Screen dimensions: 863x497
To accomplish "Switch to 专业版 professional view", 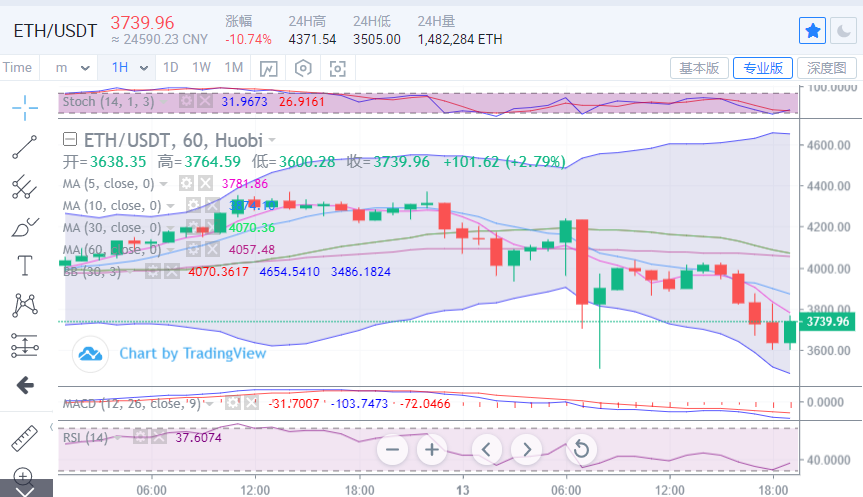I will tap(763, 68).
